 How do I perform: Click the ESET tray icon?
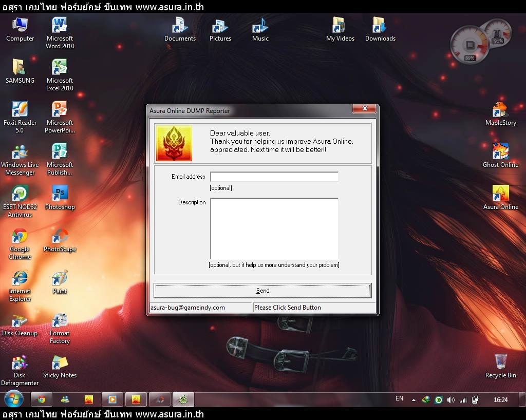pyautogui.click(x=438, y=400)
